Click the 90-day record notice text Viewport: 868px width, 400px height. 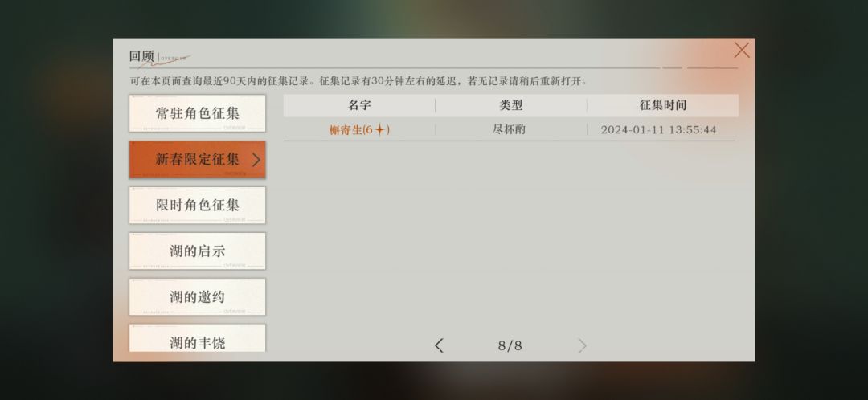click(x=358, y=81)
